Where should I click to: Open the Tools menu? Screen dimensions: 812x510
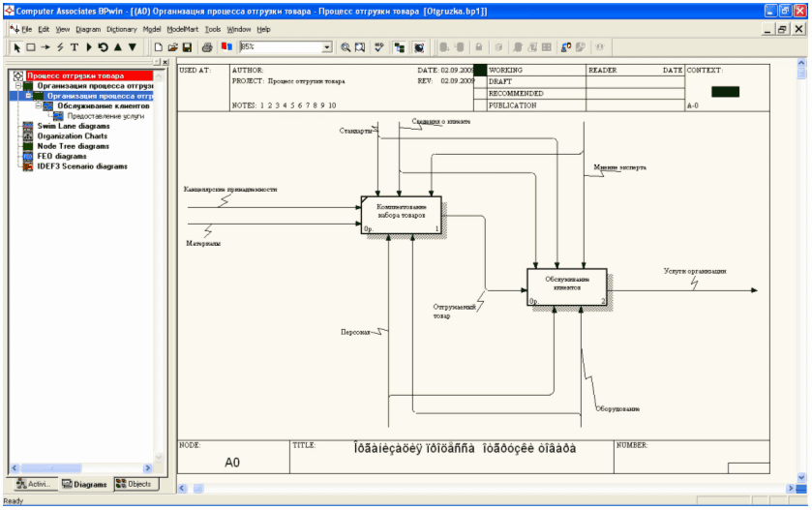[212, 29]
